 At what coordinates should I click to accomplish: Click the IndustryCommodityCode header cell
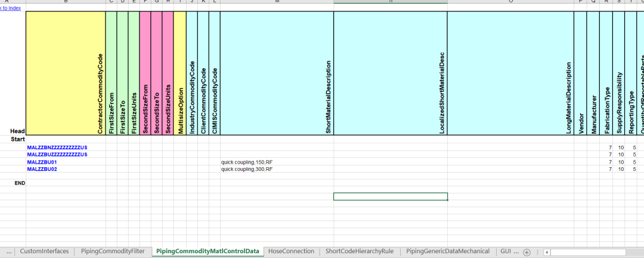(x=192, y=73)
